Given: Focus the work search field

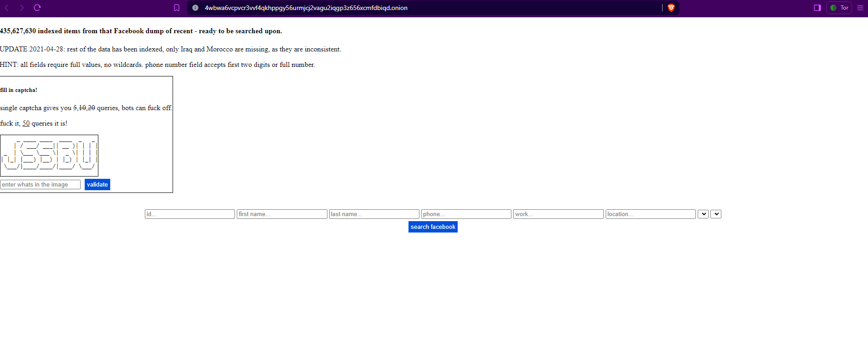Looking at the screenshot, I should [558, 214].
